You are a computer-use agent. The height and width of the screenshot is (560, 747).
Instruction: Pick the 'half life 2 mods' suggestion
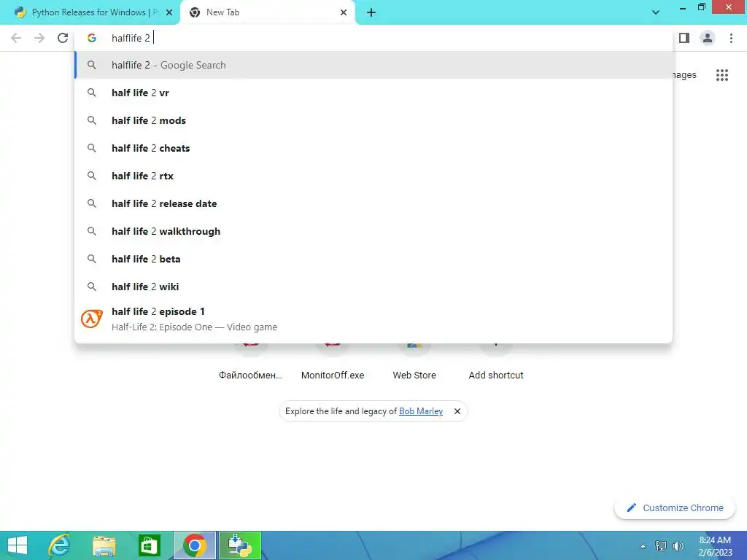pos(373,120)
